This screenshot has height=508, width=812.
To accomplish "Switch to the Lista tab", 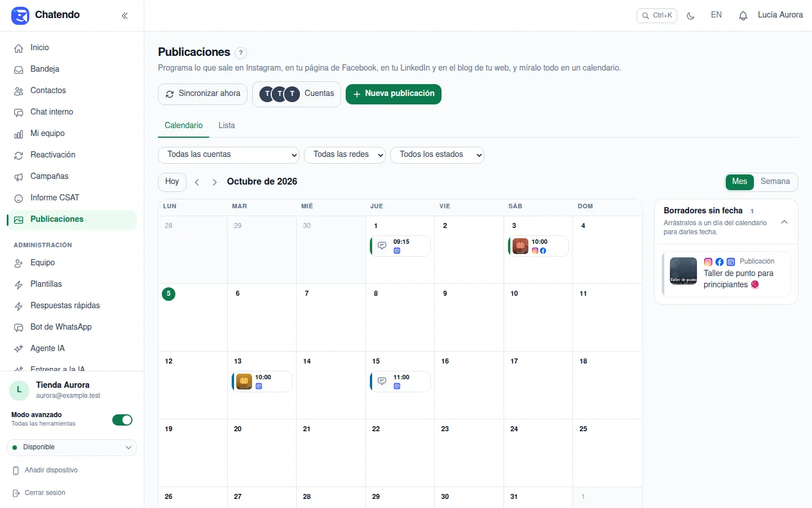I will (227, 125).
